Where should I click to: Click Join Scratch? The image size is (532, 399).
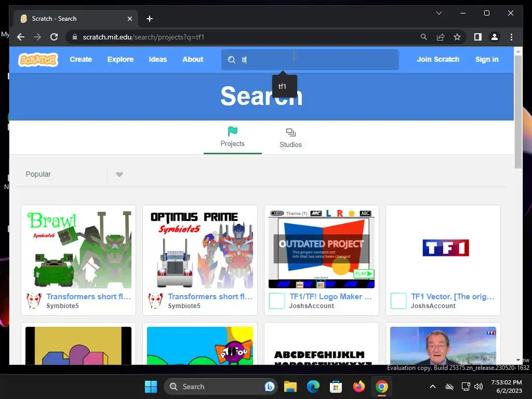pyautogui.click(x=437, y=59)
